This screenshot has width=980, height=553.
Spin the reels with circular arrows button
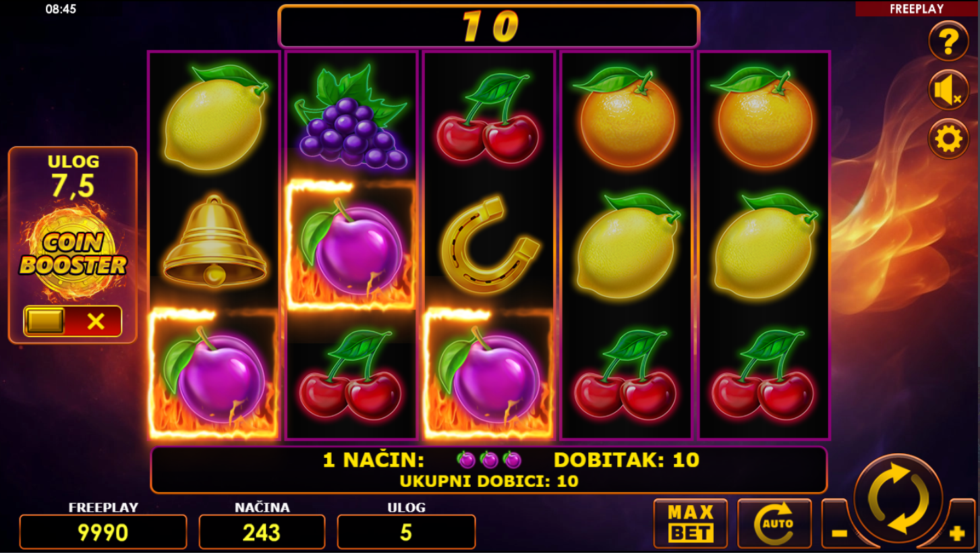[898, 499]
